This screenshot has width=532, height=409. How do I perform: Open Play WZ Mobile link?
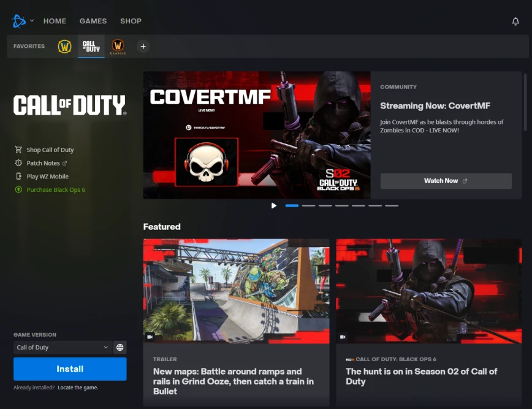[48, 177]
